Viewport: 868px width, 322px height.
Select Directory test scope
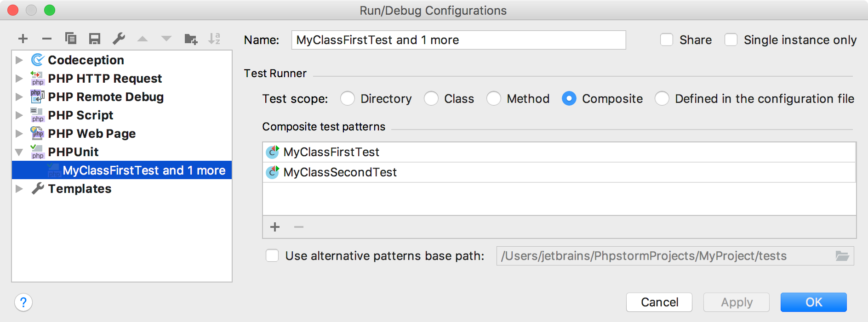(x=348, y=98)
